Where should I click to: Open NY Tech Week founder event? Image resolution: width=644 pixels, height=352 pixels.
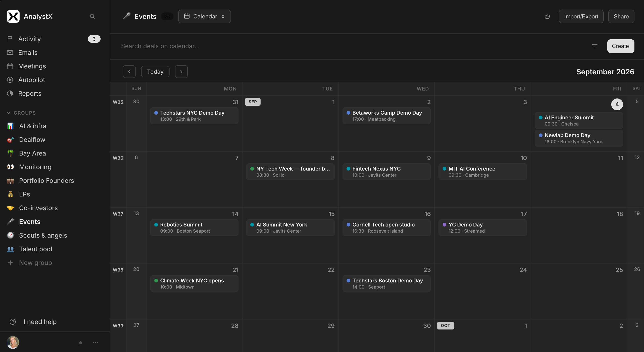[291, 172]
